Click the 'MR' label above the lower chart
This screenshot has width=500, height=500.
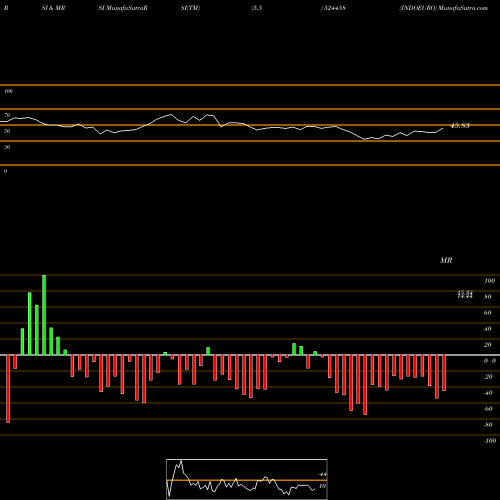(446, 260)
